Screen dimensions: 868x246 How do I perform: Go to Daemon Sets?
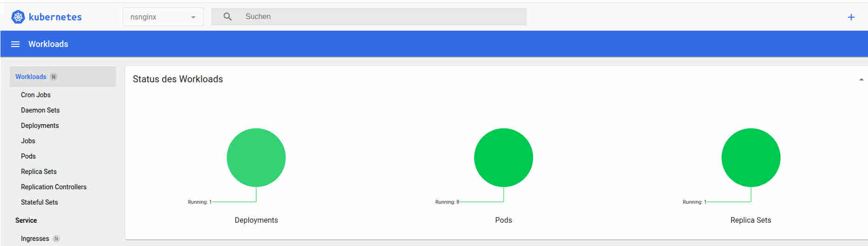[40, 110]
